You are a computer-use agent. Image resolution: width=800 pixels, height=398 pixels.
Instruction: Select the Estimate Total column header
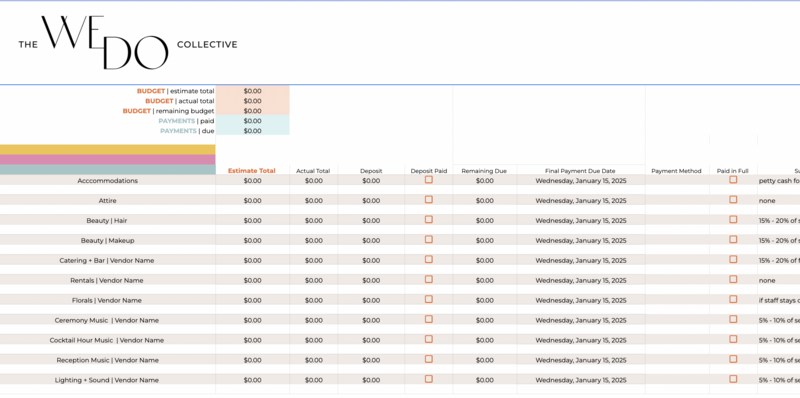(252, 171)
